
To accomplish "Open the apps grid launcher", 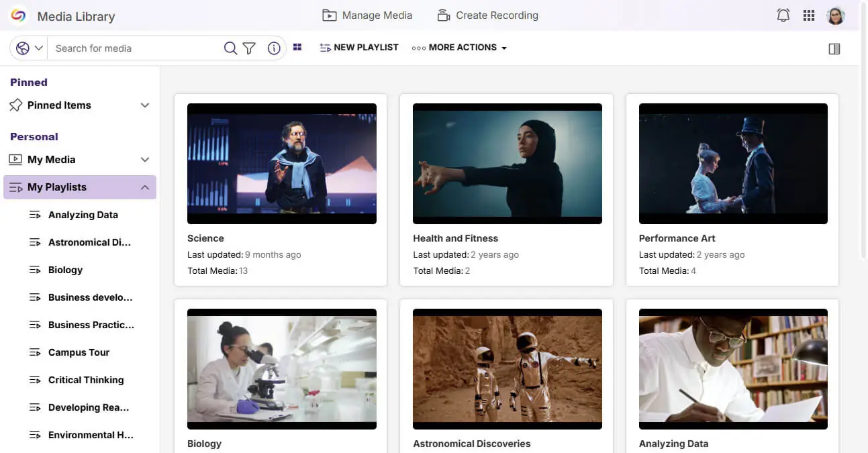I will pyautogui.click(x=809, y=15).
